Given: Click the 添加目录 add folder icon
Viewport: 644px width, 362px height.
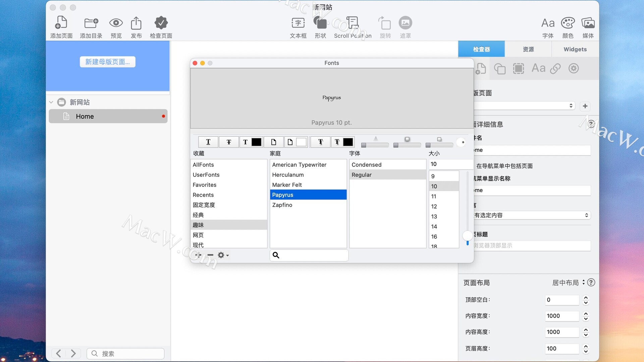Looking at the screenshot, I should [91, 23].
